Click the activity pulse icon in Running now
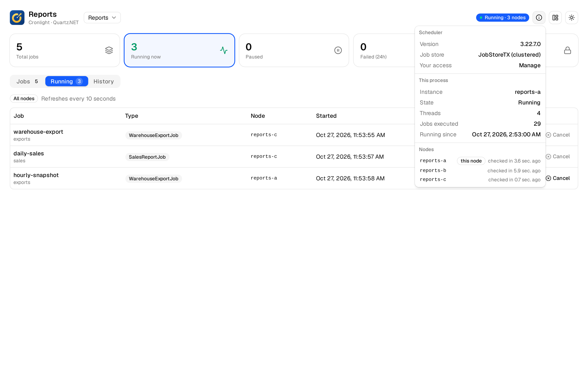Viewport: 588px width, 368px height. tap(224, 50)
